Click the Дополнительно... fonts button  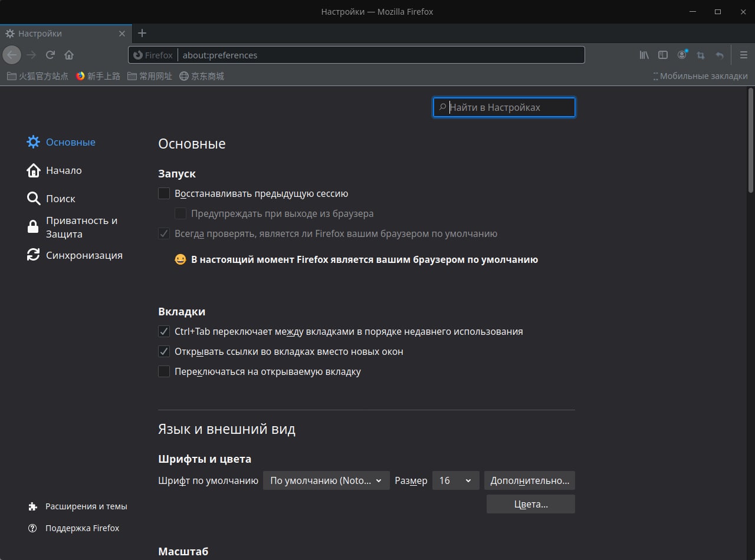[x=530, y=480]
